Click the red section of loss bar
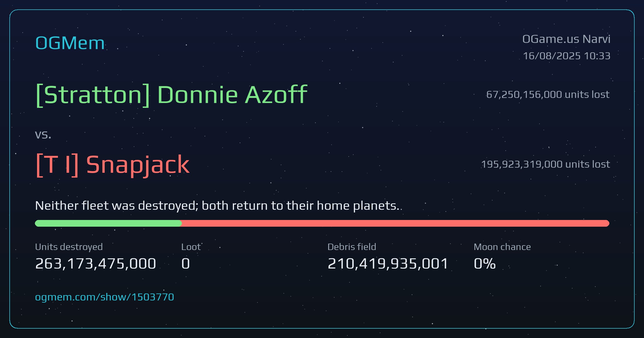 click(396, 223)
